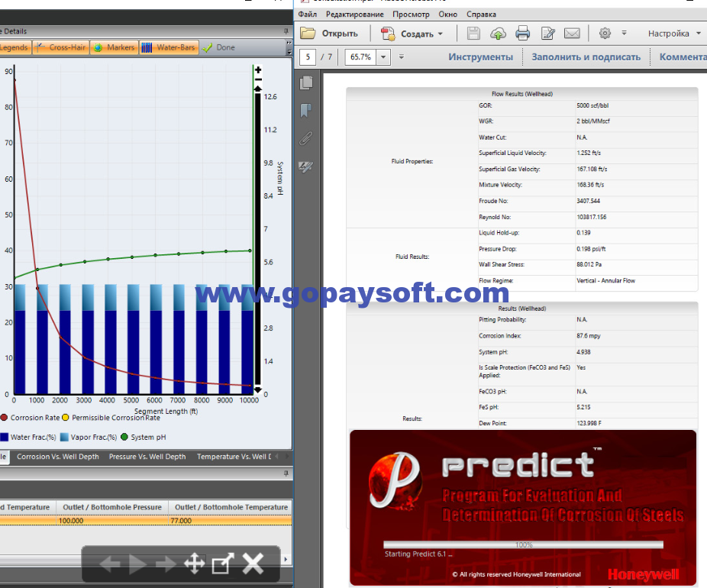Toggle the System pH legend entry
707x588 pixels.
(144, 437)
